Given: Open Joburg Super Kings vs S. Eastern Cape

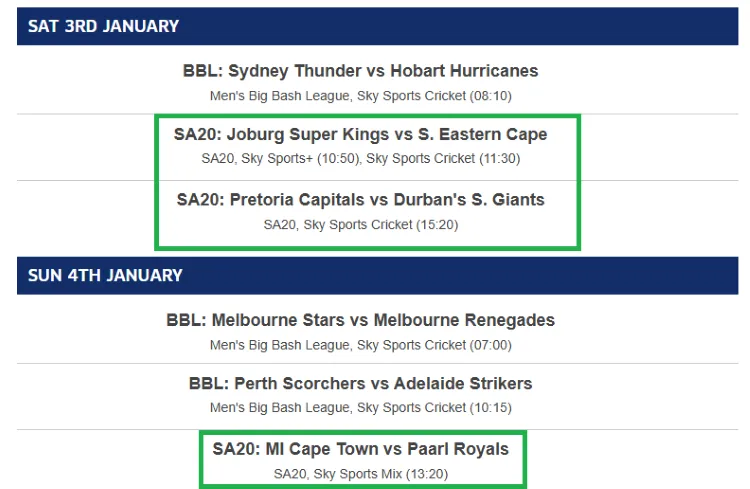Looking at the screenshot, I should click(x=360, y=134).
